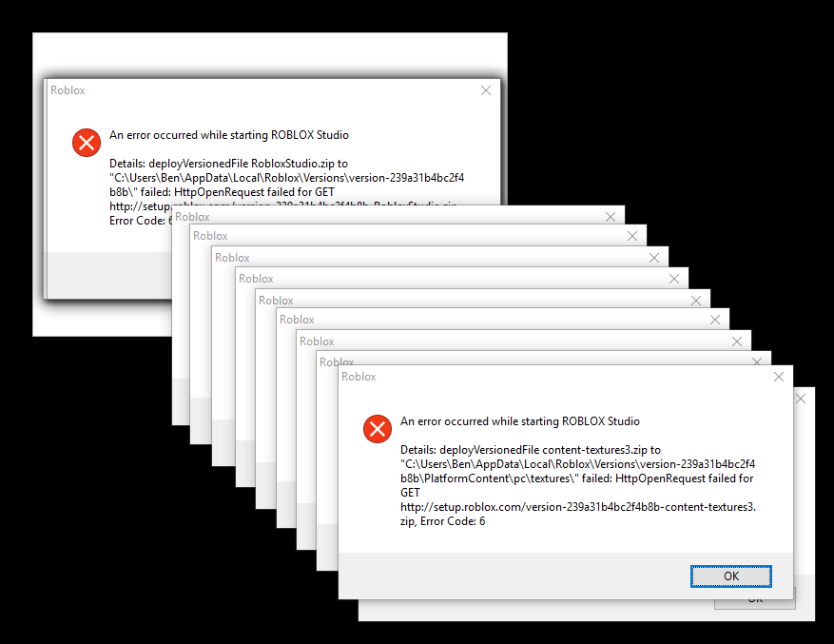
Task: Click the setup.roblox.com content-textures3 URL text
Action: coord(578,507)
